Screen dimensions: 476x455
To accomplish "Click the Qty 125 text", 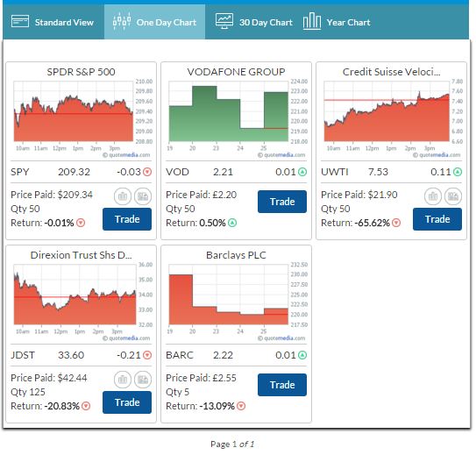I will tap(28, 392).
